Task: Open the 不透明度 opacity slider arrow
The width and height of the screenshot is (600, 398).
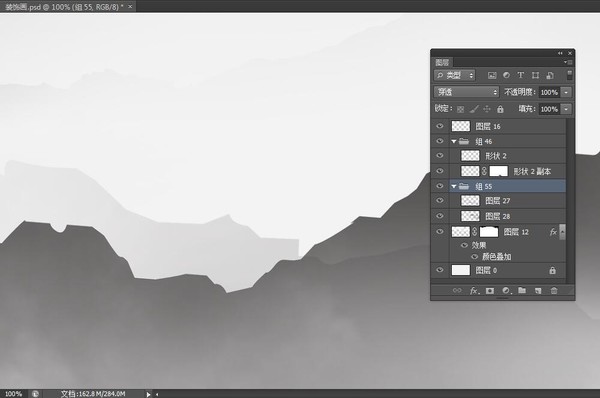Action: (566, 92)
